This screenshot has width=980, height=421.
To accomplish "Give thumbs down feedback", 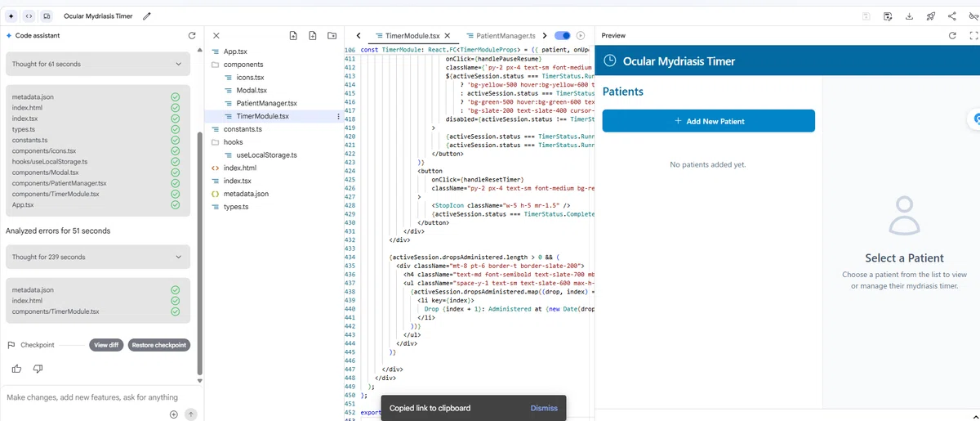I will [38, 369].
